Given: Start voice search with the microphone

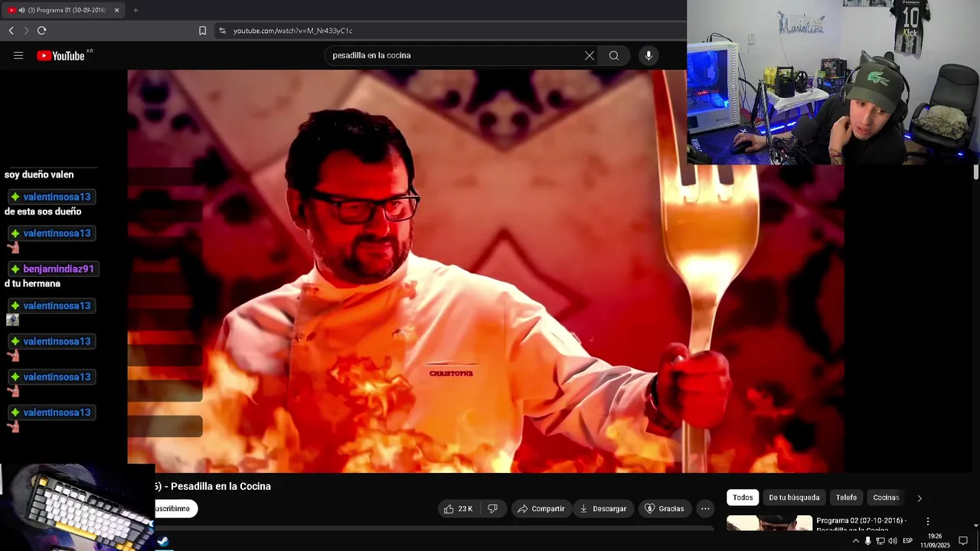Looking at the screenshot, I should pyautogui.click(x=648, y=55).
